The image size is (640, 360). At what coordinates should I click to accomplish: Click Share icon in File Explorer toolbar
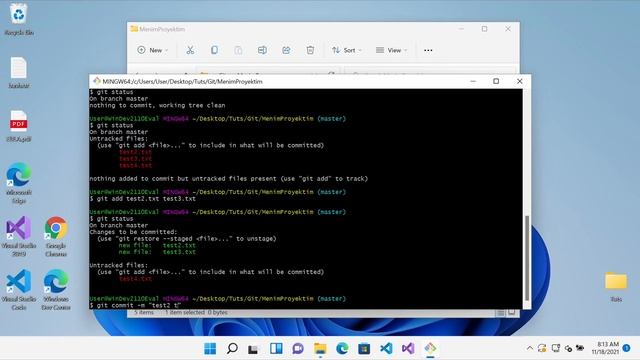tap(286, 50)
